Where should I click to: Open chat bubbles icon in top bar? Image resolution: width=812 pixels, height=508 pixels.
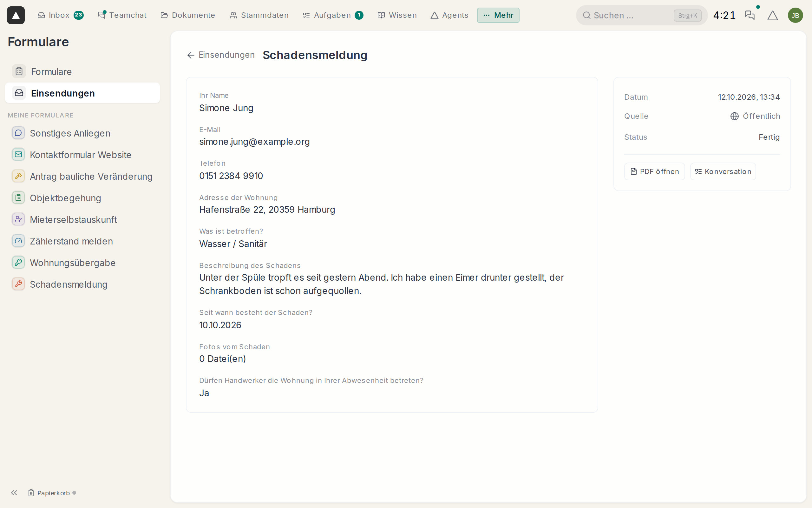pos(750,15)
